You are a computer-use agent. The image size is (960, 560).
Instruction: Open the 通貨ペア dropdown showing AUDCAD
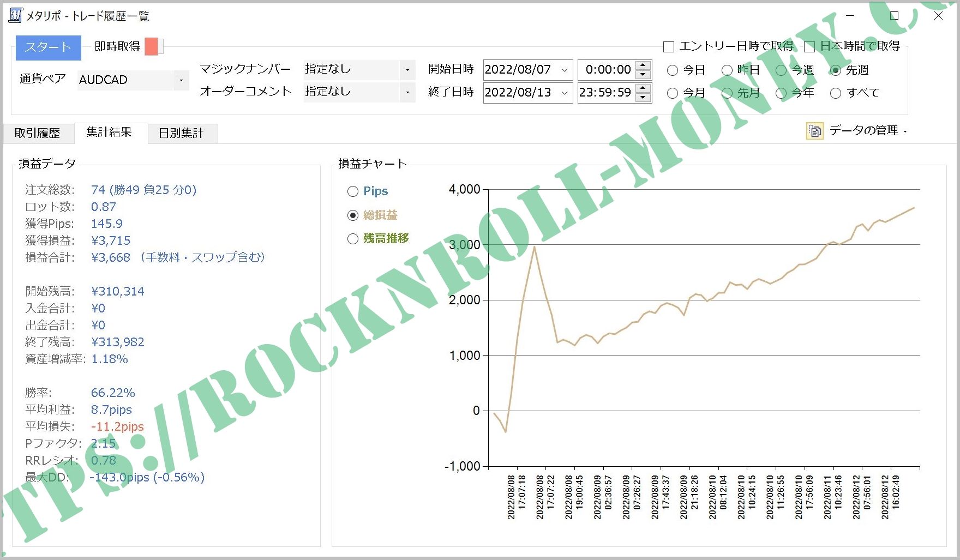(x=181, y=80)
